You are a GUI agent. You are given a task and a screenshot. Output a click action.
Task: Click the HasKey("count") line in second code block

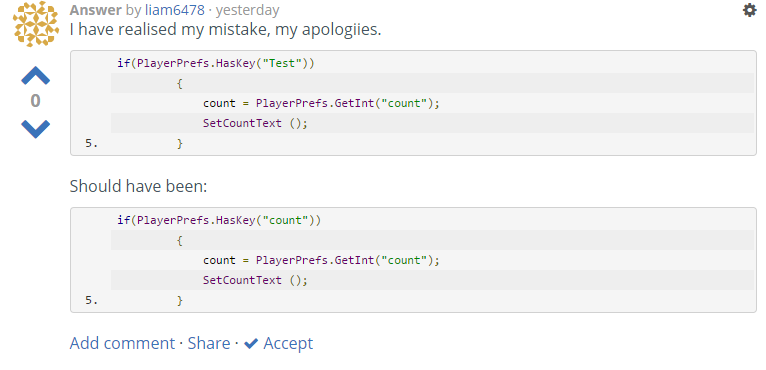pos(219,220)
